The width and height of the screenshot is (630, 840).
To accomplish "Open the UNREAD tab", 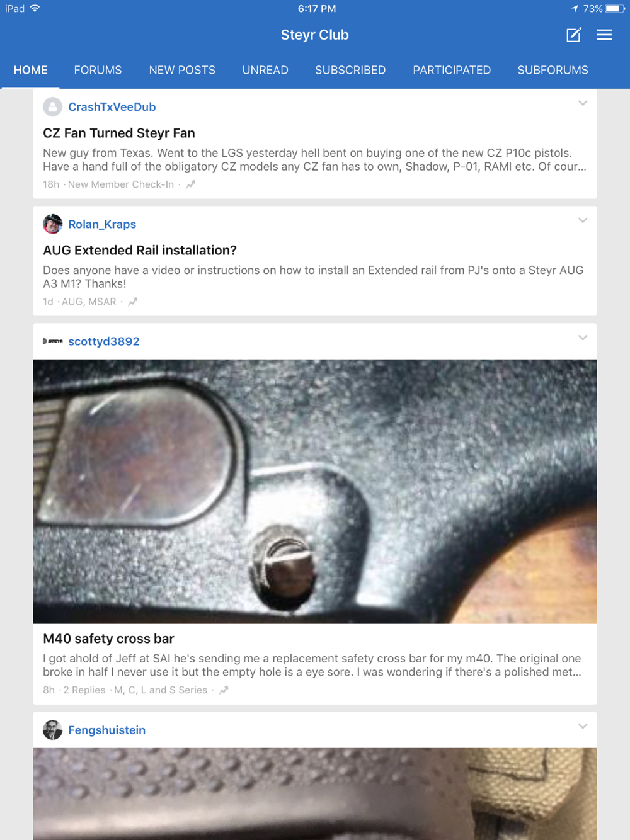I will 265,70.
